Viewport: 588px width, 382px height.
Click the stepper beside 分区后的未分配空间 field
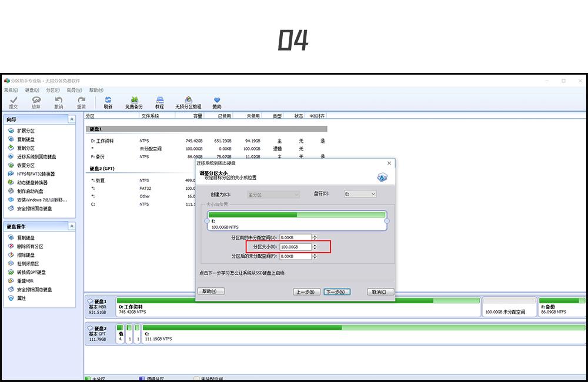[x=315, y=256]
